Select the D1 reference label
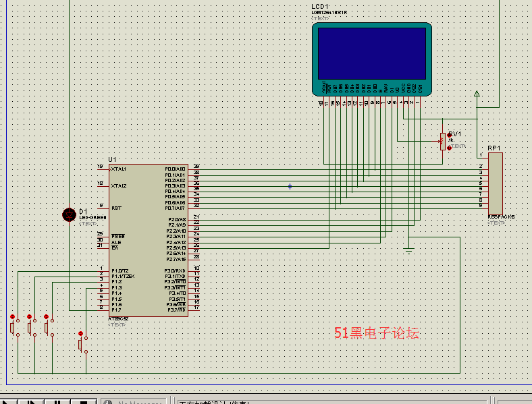 pos(83,212)
